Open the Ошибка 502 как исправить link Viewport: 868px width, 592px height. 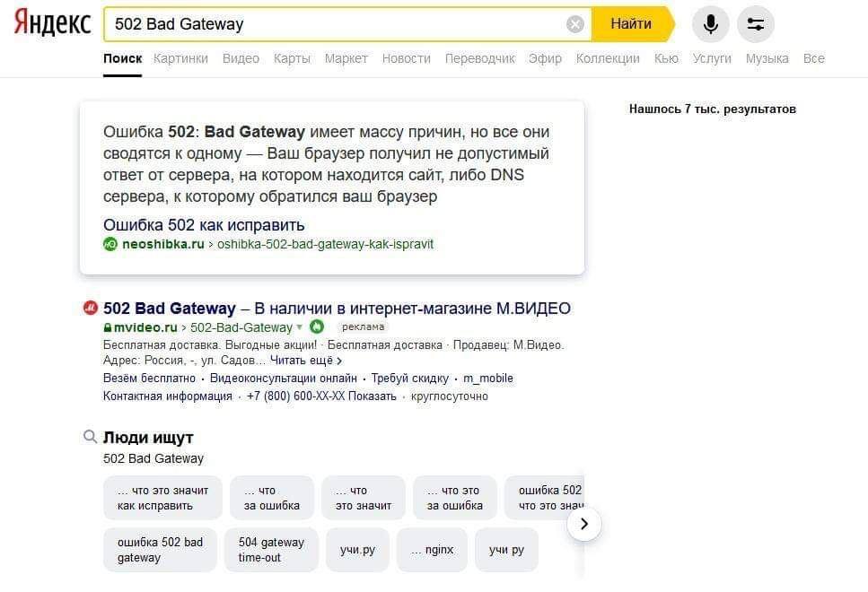pyautogui.click(x=204, y=224)
